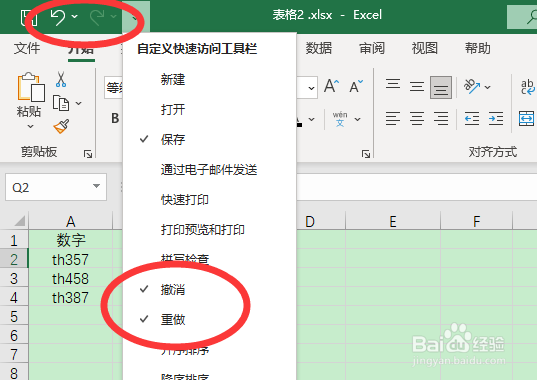Open the phonetic guide dropdown arrow

pos(358,119)
